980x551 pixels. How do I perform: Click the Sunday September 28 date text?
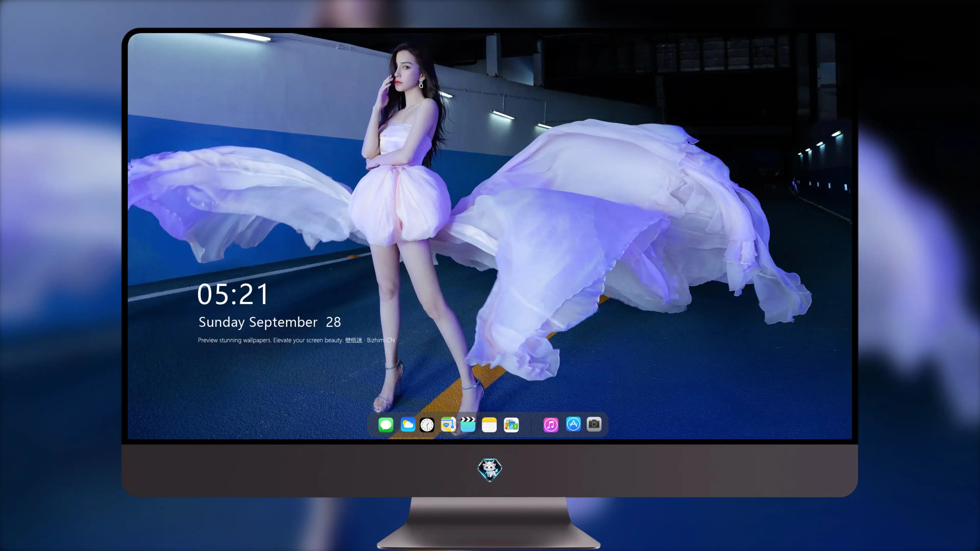tap(269, 322)
